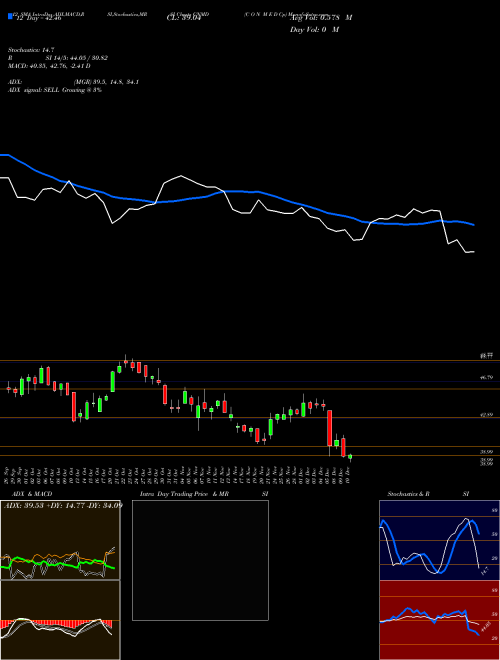Click the '(MGR) 39.5, 14.8, 34.1' values
Image resolution: width=500 pixels, height=660 pixels.
[x=106, y=82]
